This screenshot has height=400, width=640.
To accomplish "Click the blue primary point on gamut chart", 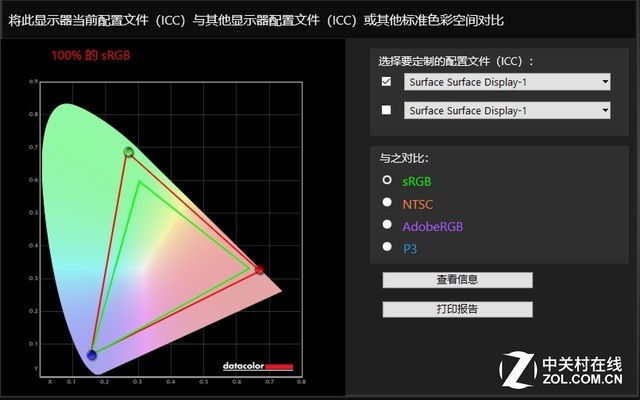I will click(92, 355).
